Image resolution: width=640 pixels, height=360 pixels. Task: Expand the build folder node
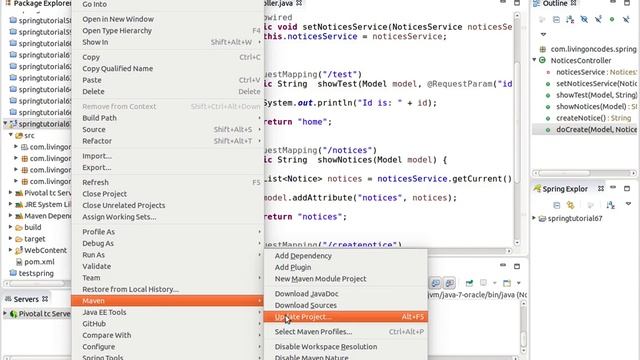click(11, 227)
